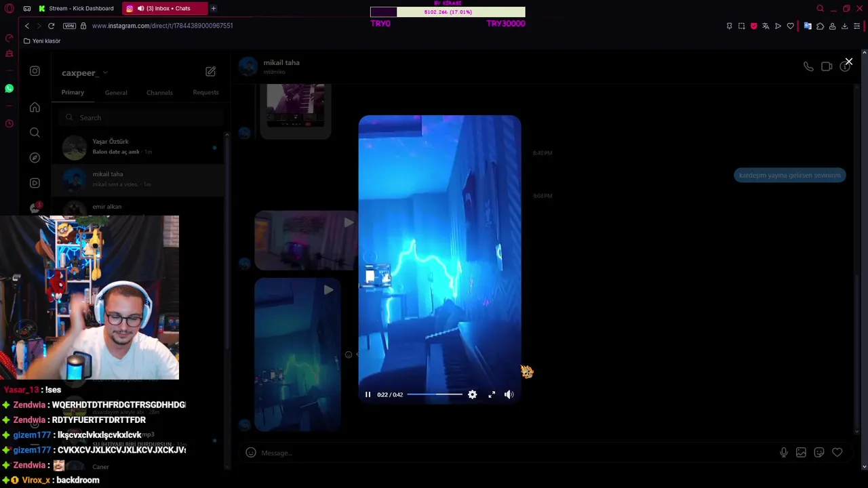The image size is (868, 488).
Task: Play the tall blue-green video thumbnail
Action: point(297,354)
